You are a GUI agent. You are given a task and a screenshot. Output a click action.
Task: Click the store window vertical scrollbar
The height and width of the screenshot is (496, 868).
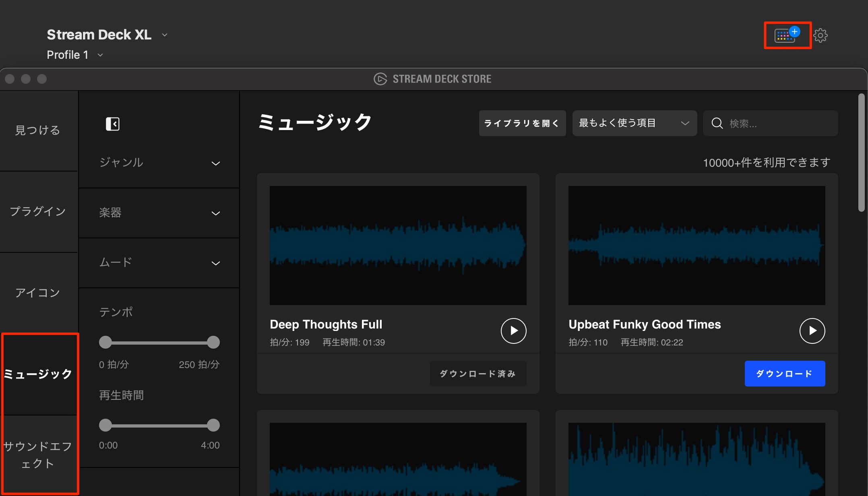[861, 153]
